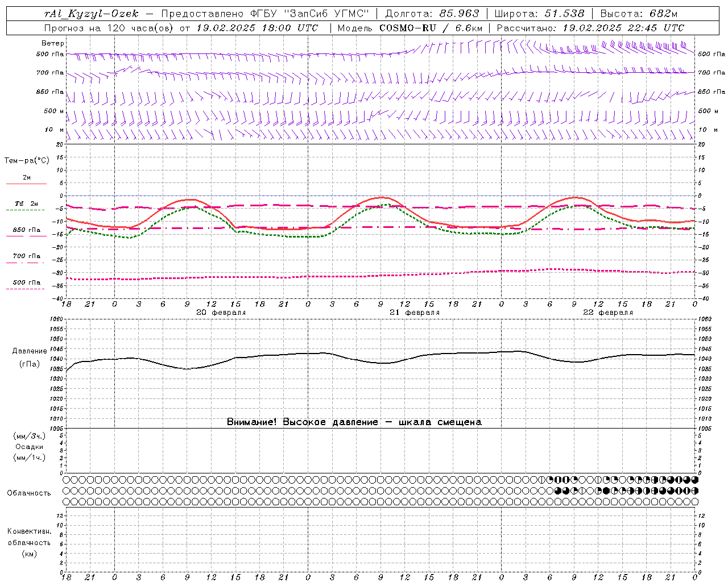Click the forecast start time "19.02.2025 18:00 UTC"
This screenshot has height=582, width=728.
point(257,28)
